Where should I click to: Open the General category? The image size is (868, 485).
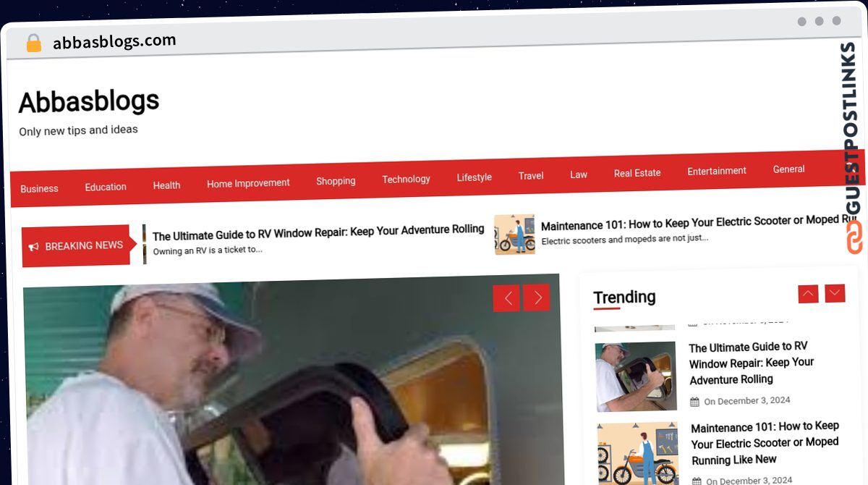(788, 169)
